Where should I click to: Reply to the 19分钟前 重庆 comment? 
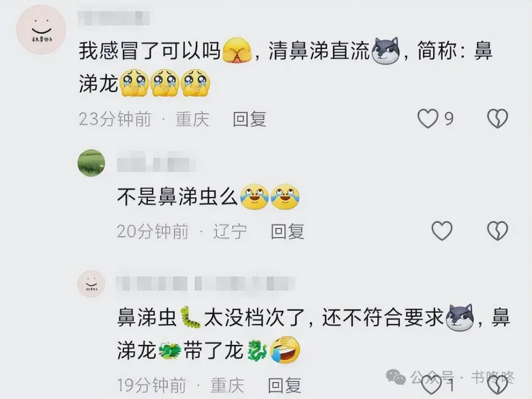click(x=285, y=385)
